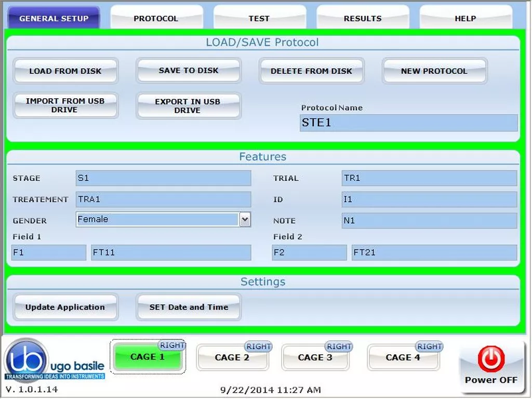
Task: Open SET Date and Time
Action: (x=188, y=307)
